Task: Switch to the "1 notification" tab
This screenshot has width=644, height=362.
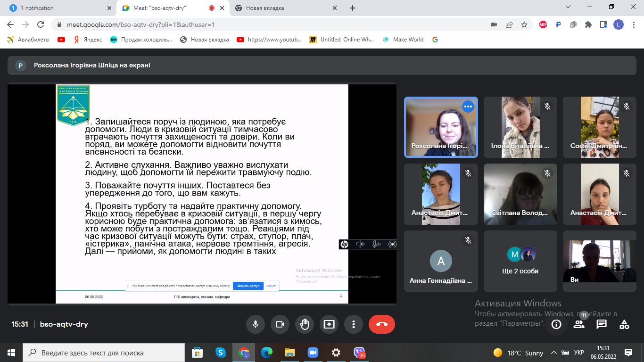Action: [57, 8]
